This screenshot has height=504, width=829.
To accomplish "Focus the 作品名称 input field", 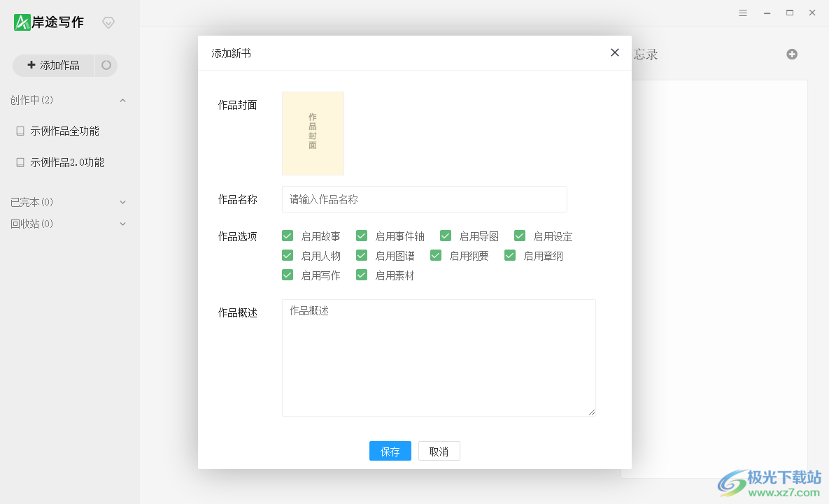I will (x=424, y=199).
